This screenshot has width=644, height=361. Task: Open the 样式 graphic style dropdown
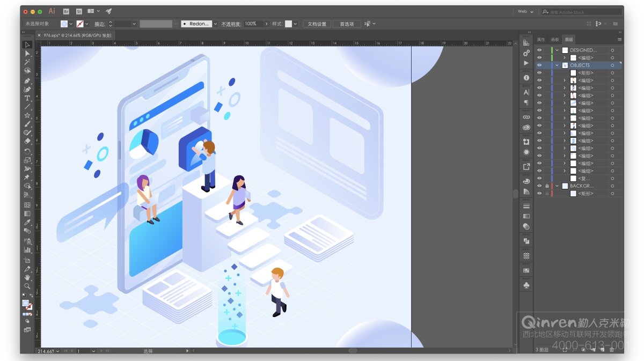(295, 24)
